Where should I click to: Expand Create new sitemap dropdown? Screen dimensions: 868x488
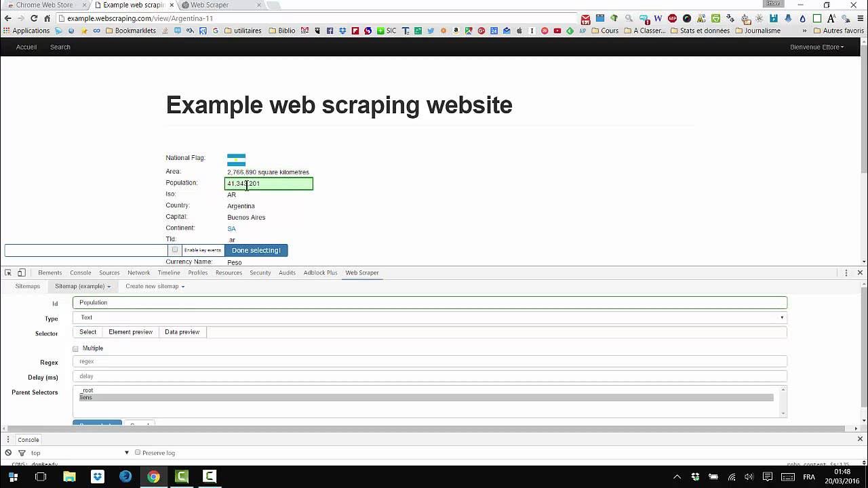(155, 286)
